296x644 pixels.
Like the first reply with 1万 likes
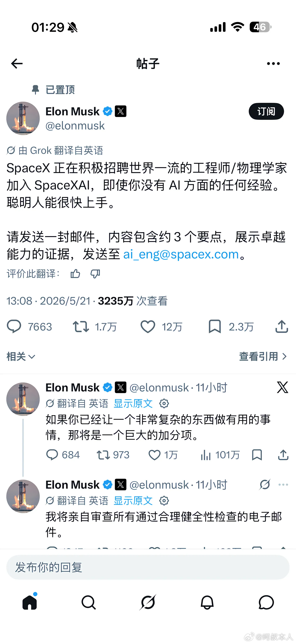(154, 455)
